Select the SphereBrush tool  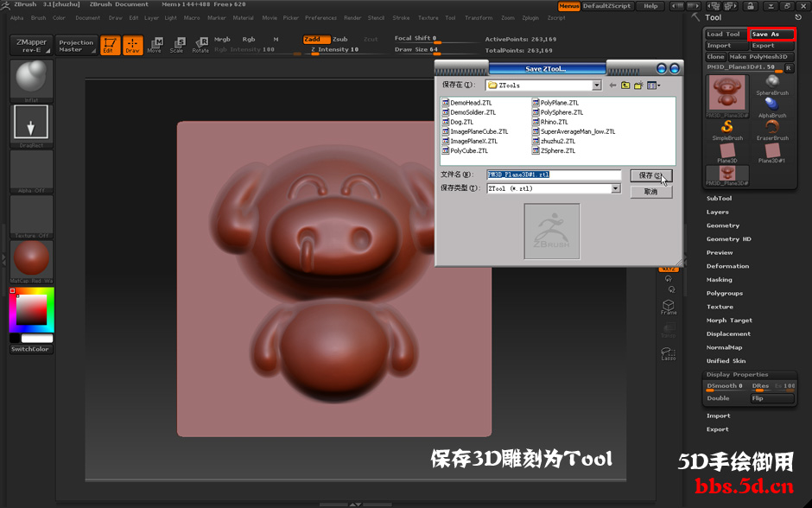[772, 85]
